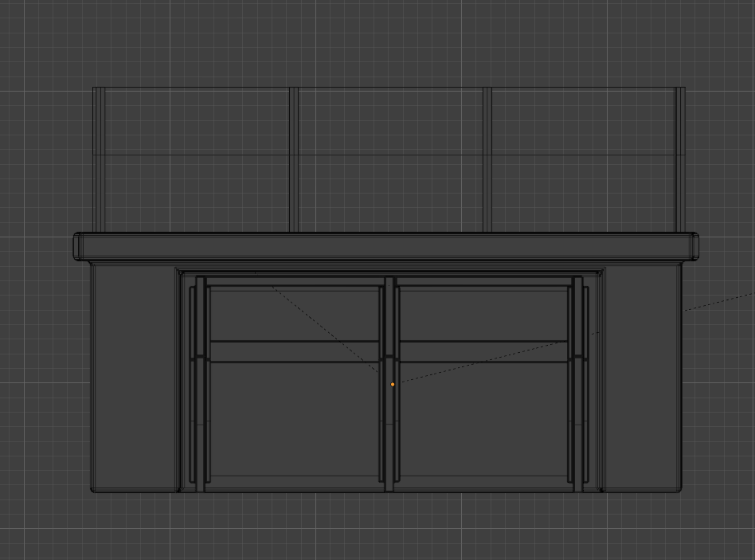Image resolution: width=755 pixels, height=560 pixels.
Task: Click the left rounded end of roof slab
Action: (x=78, y=246)
